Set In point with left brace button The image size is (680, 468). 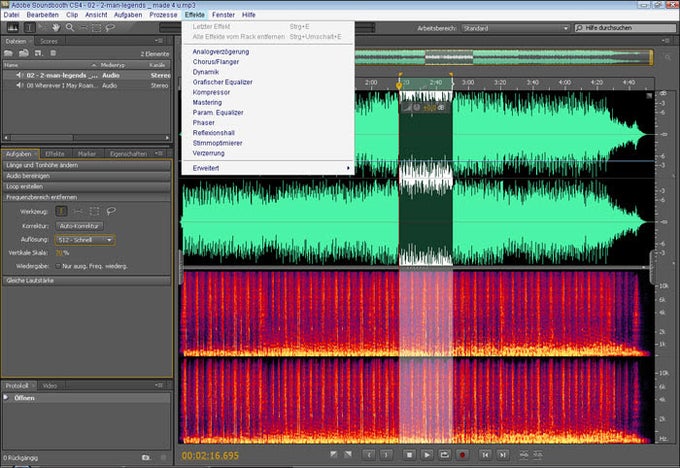[x=369, y=455]
